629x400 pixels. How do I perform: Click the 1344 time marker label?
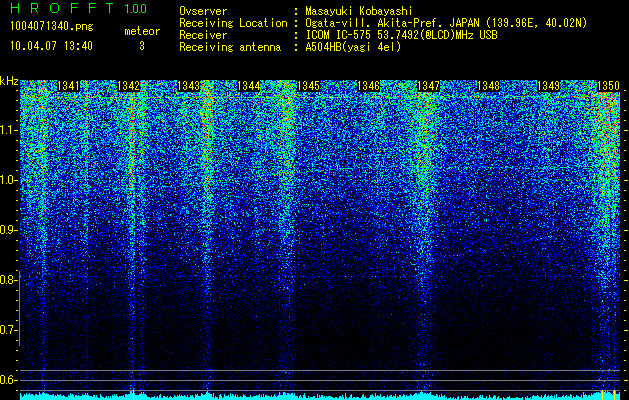coord(248,86)
